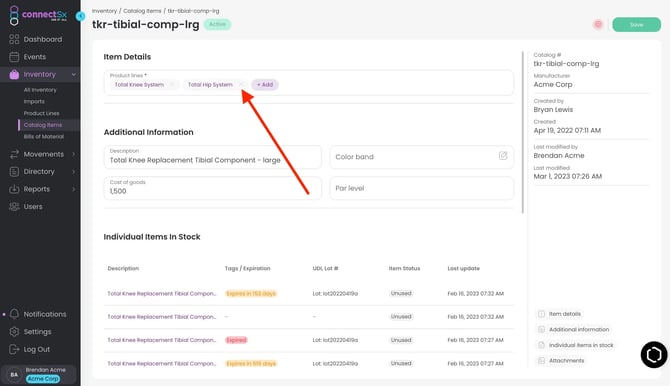Click the Additional information document icon

(541, 330)
